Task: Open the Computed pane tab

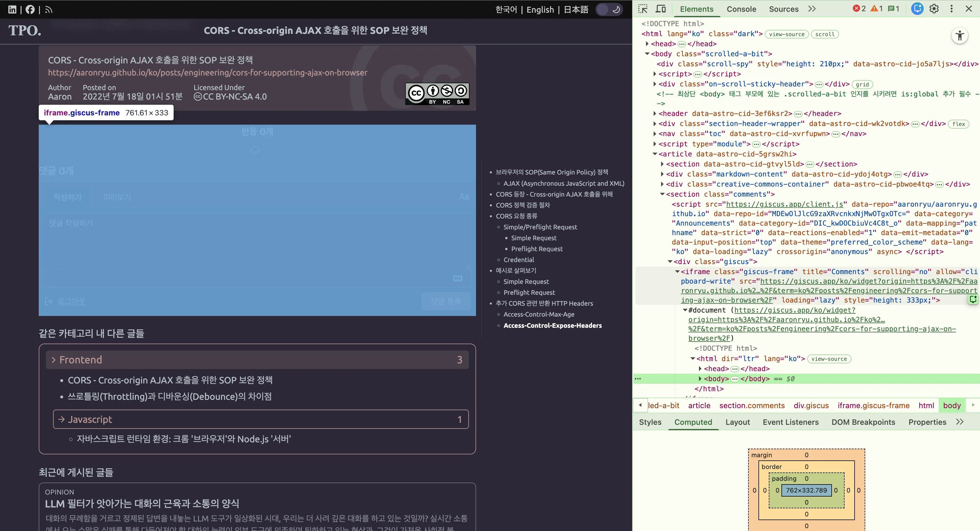Action: [693, 422]
